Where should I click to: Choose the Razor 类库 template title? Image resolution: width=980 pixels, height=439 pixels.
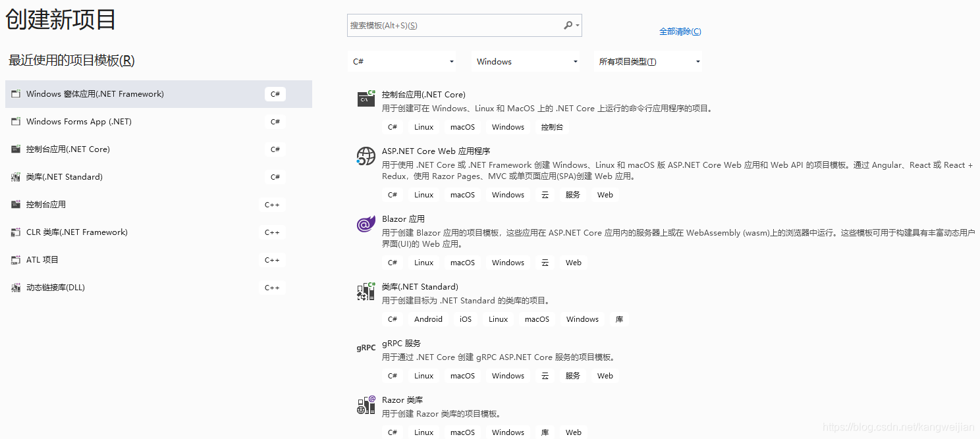(402, 400)
